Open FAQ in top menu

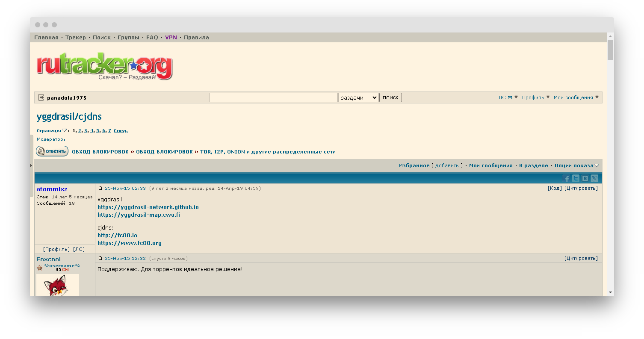point(152,38)
